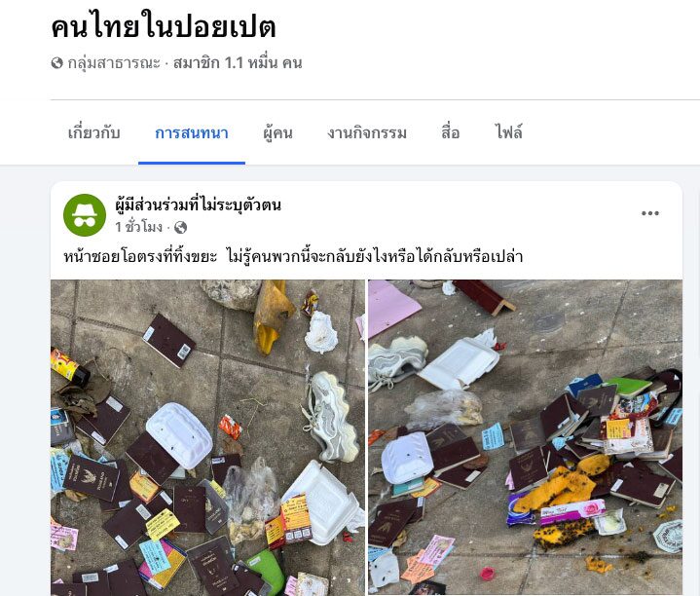The width and height of the screenshot is (700, 596).
Task: Switch to the ผู้คน tab
Action: click(x=277, y=133)
